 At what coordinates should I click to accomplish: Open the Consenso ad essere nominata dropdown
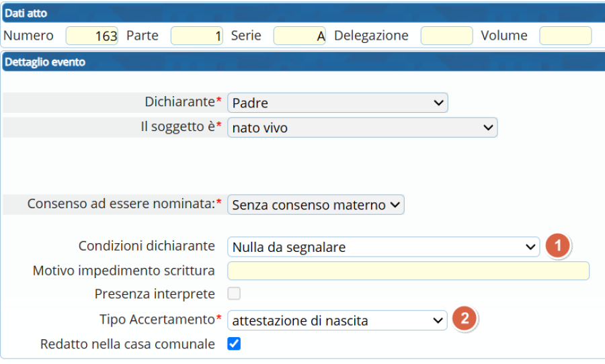point(316,204)
